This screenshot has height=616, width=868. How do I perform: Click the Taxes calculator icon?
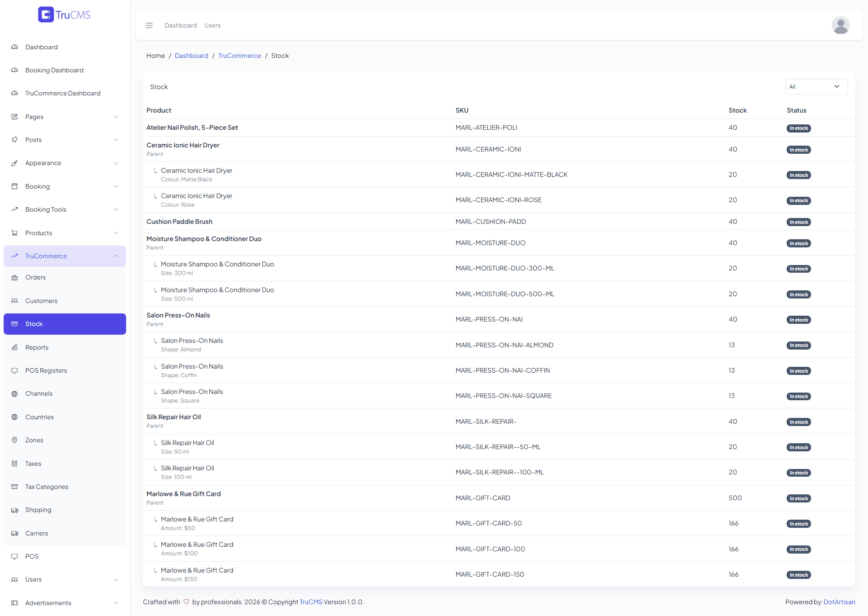click(x=14, y=464)
